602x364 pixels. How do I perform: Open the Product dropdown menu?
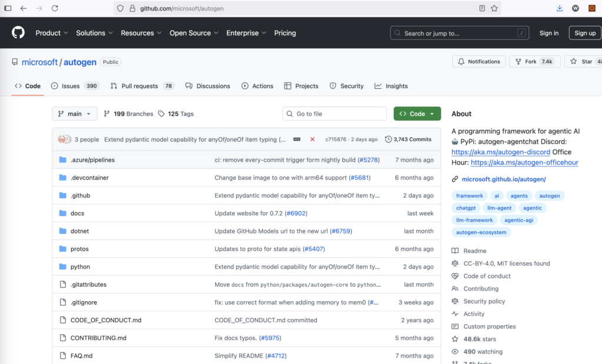click(52, 33)
